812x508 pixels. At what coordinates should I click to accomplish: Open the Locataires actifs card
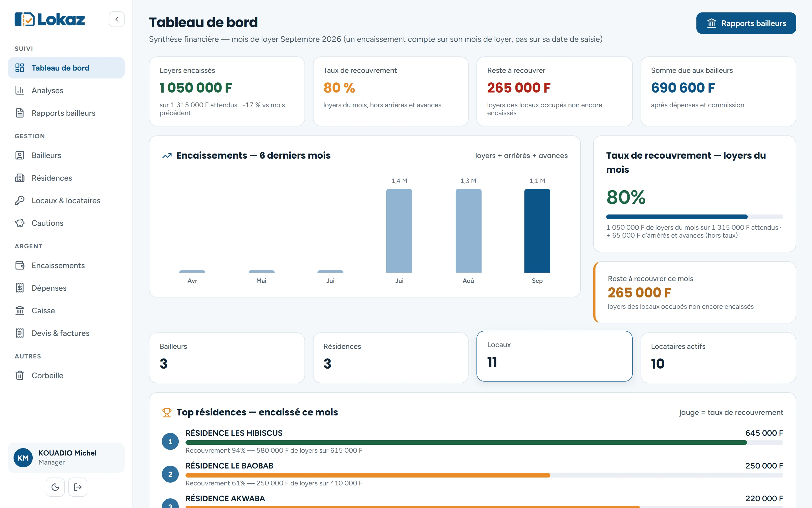pos(718,358)
